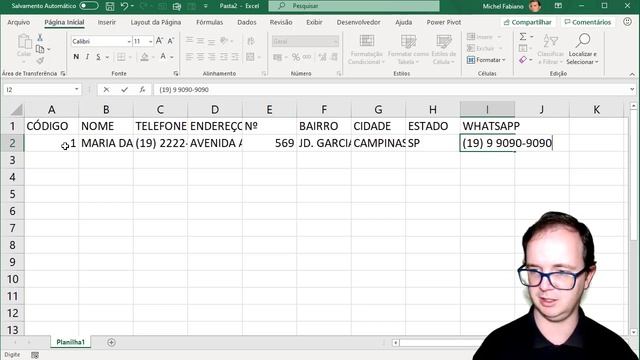Viewport: 640px width, 360px height.
Task: Open Classificar e Filtrar menu
Action: (x=550, y=49)
